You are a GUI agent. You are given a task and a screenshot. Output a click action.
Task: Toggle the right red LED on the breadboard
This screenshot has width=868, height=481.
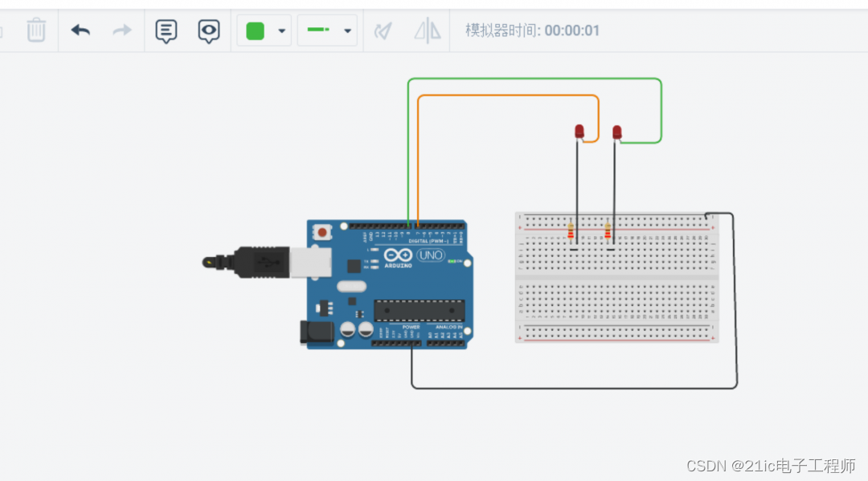click(616, 132)
